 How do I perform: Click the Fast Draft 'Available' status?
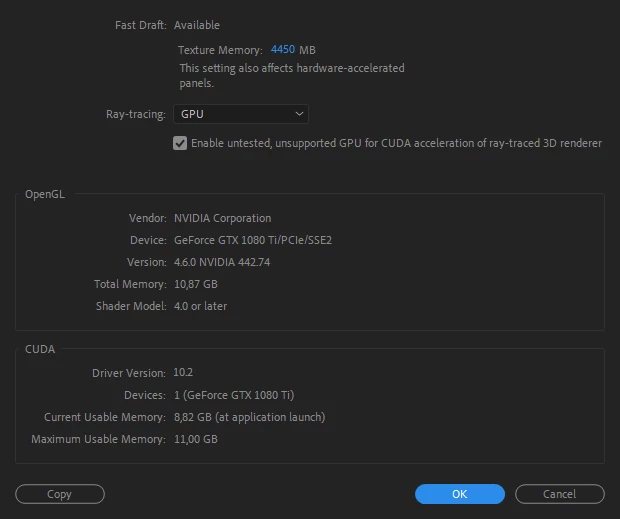[x=197, y=25]
